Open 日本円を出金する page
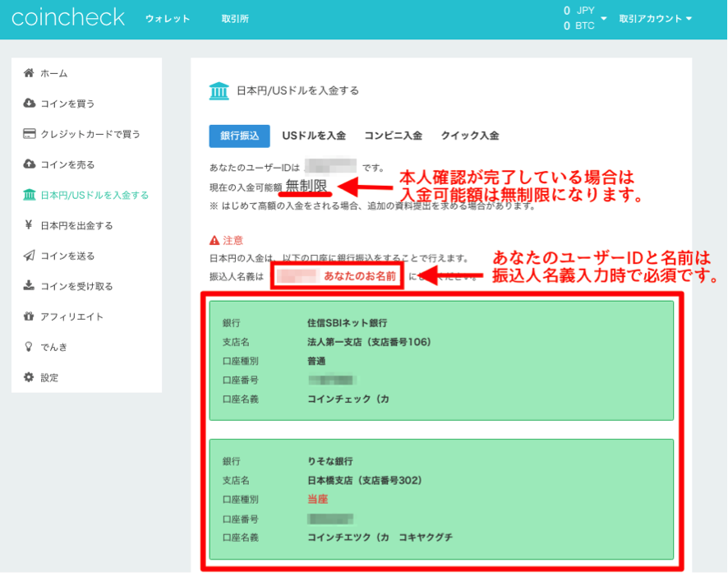The image size is (728, 573). [x=76, y=226]
